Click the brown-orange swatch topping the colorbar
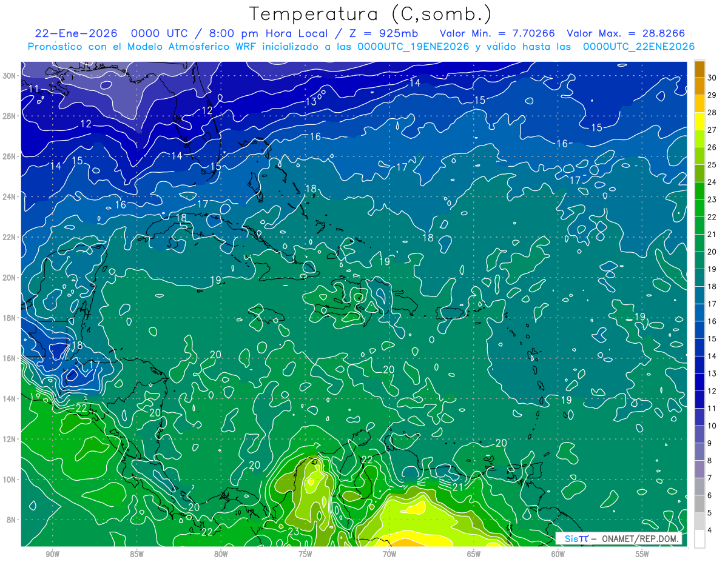The image size is (728, 562). (699, 69)
